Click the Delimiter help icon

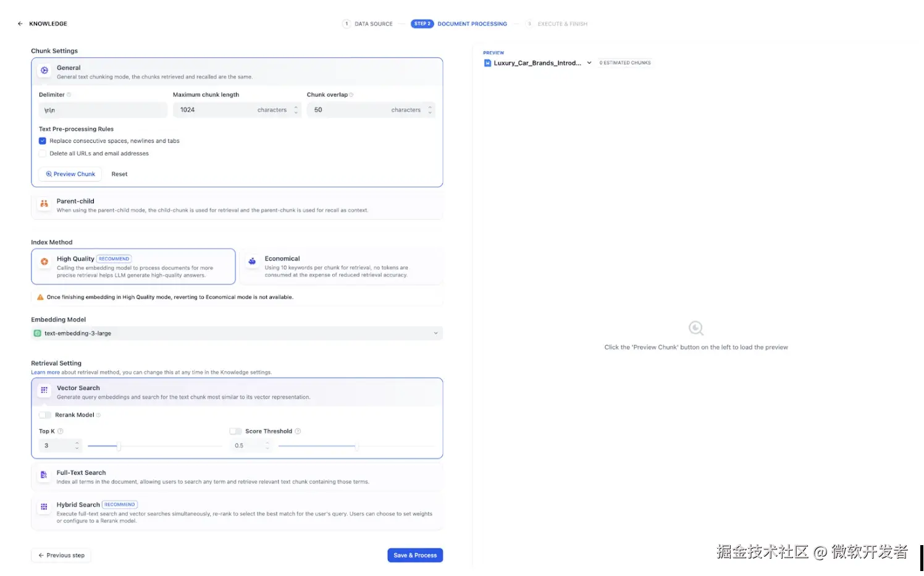[69, 95]
